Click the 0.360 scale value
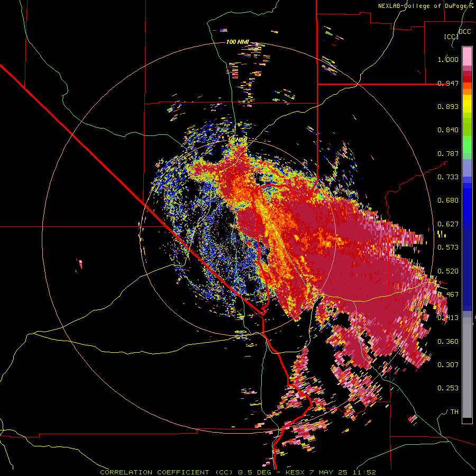 click(448, 342)
